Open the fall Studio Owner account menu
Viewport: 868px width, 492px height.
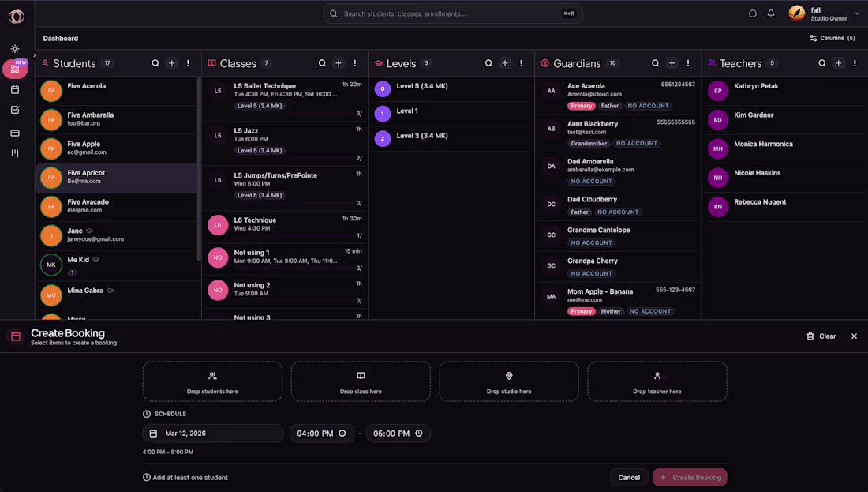pos(825,14)
